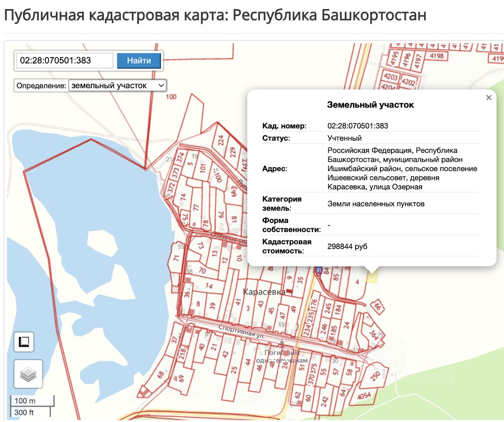The image size is (504, 422).
Task: Activate the measure ruler tool icon
Action: click(x=24, y=342)
